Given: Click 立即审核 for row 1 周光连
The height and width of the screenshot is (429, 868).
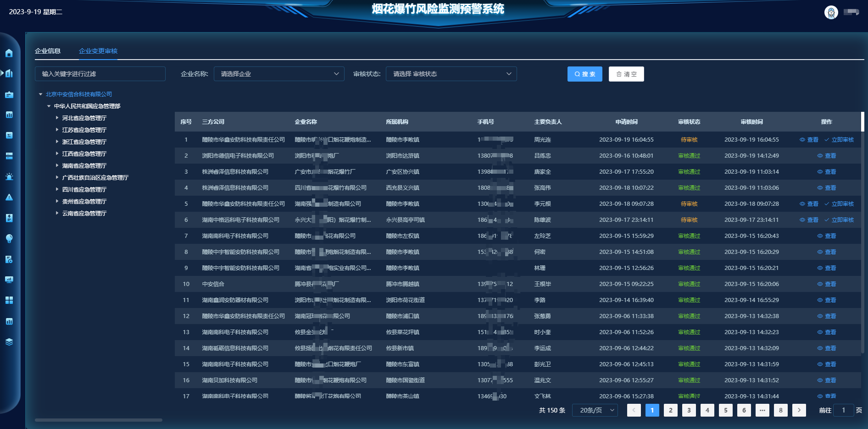Looking at the screenshot, I should [x=839, y=140].
